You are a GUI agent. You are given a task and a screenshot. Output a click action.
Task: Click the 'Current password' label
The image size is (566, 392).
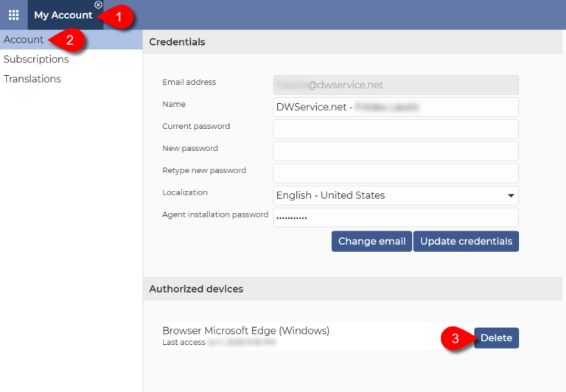pos(196,126)
